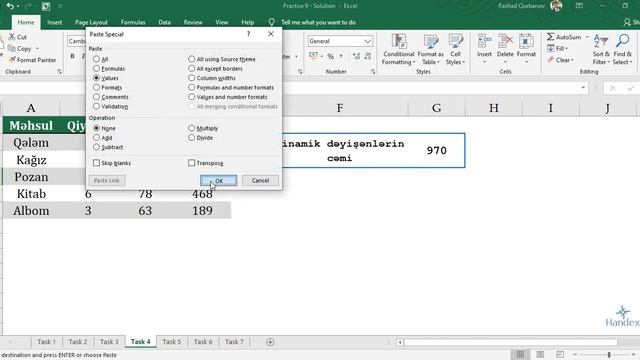
Task: Open AutoSum dropdown arrow
Action: click(x=587, y=37)
